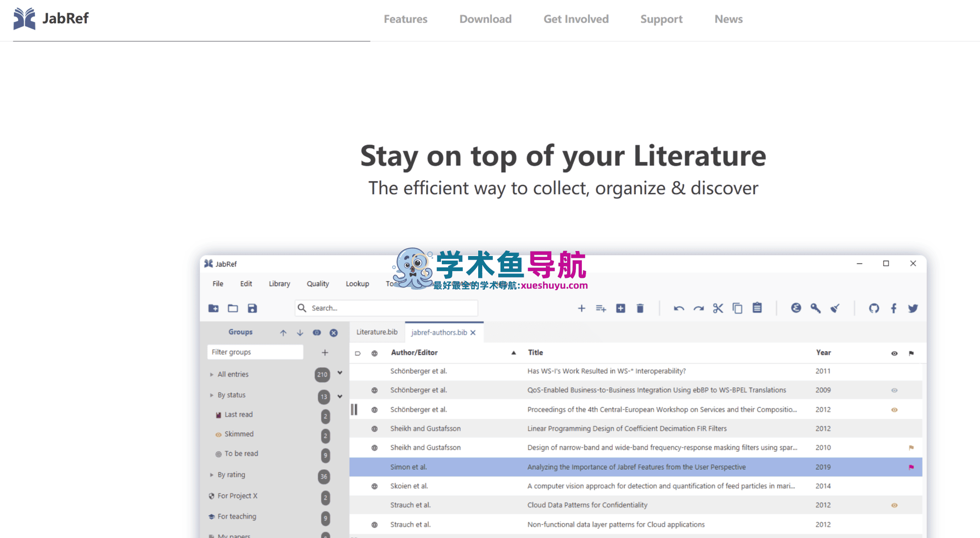Click the paste clipboard icon
The width and height of the screenshot is (980, 538).
pyautogui.click(x=757, y=308)
